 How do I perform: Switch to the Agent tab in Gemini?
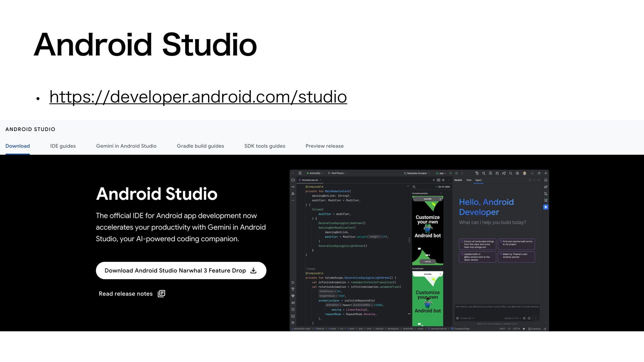pyautogui.click(x=478, y=180)
